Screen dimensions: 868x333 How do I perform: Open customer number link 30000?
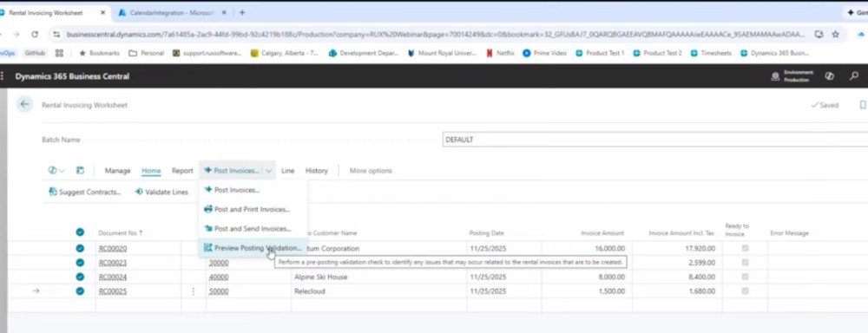pos(219,263)
